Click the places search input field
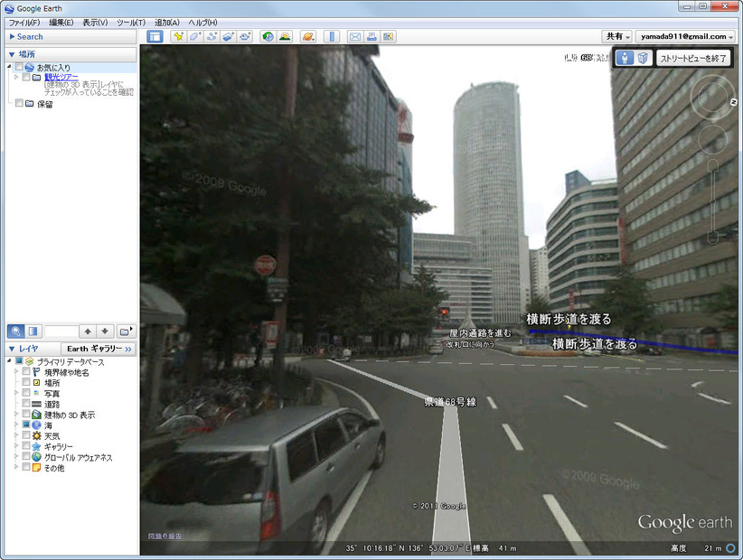 [61, 331]
